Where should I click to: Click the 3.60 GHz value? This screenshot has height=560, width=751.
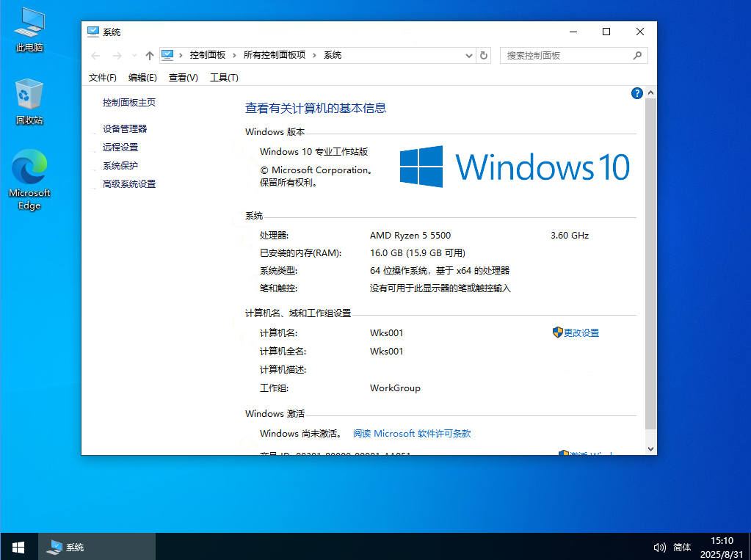tap(570, 235)
